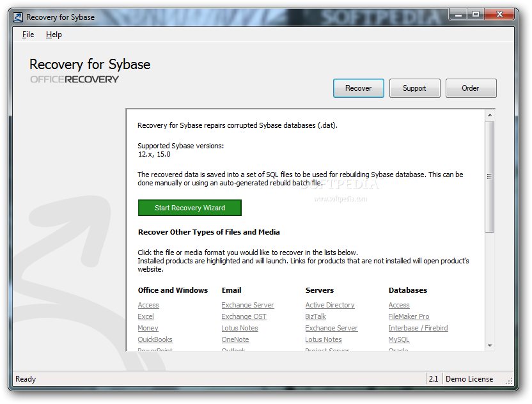Open the Access link under Databases
Screen dimensions: 532x404
coord(399,305)
